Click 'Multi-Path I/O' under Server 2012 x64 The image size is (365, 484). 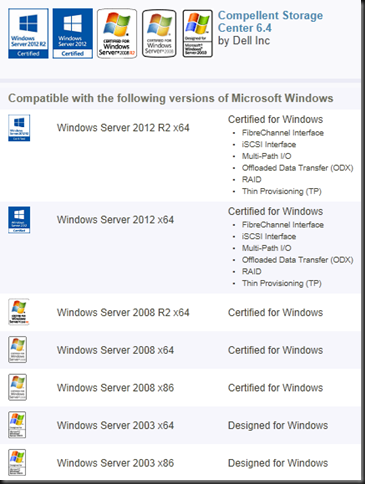click(x=267, y=248)
